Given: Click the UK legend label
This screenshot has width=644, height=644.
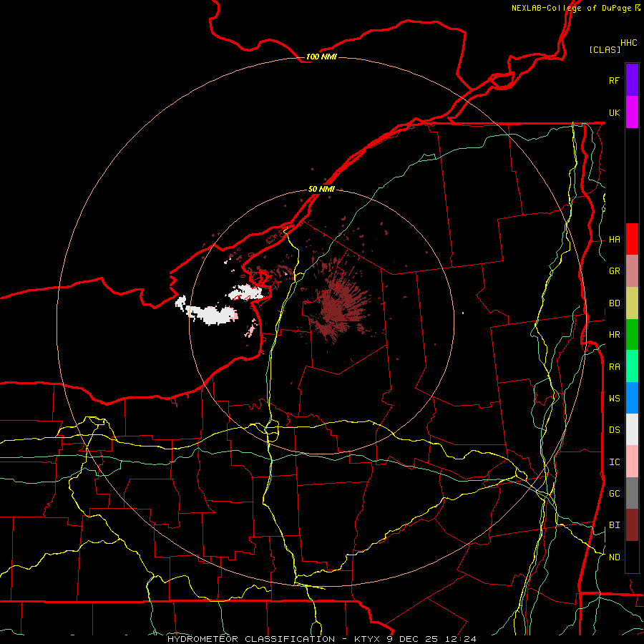Looking at the screenshot, I should [615, 112].
